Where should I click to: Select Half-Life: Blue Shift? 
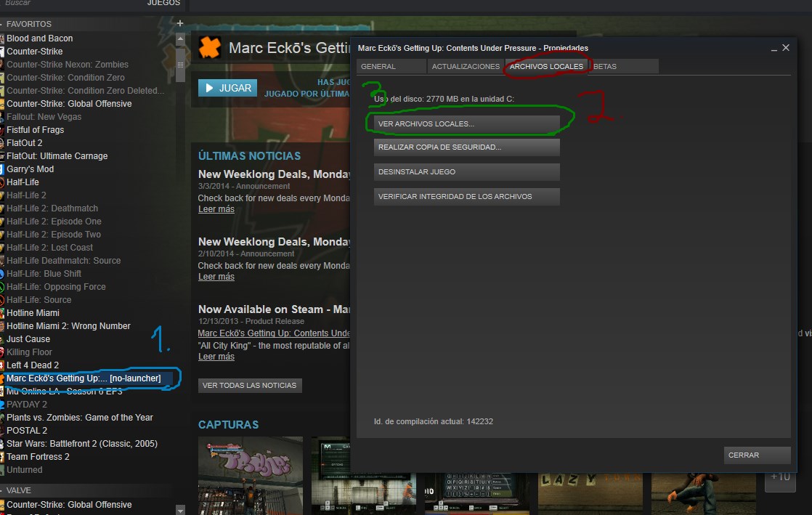point(44,274)
